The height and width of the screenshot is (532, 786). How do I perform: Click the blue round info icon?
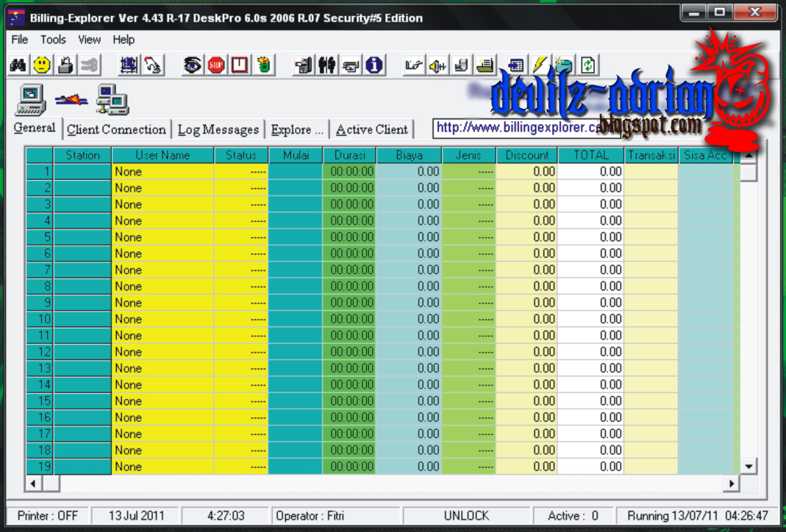374,65
